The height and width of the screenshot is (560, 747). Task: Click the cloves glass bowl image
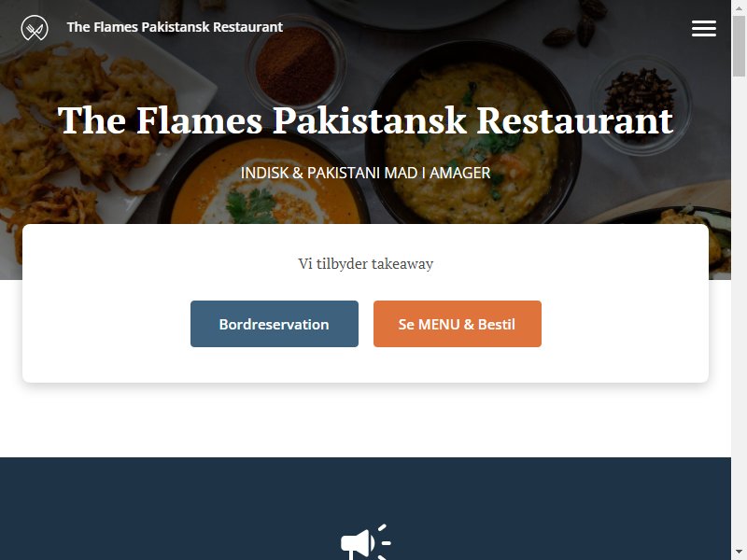641,103
